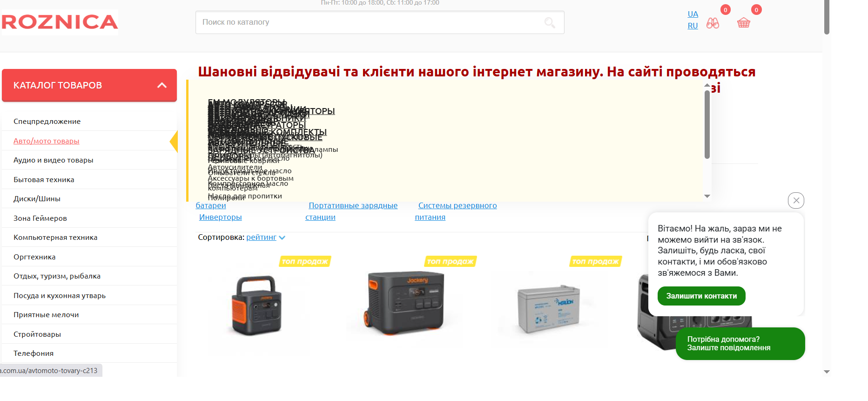Select Авто/мото товары category
The width and height of the screenshot is (868, 401).
[x=47, y=141]
